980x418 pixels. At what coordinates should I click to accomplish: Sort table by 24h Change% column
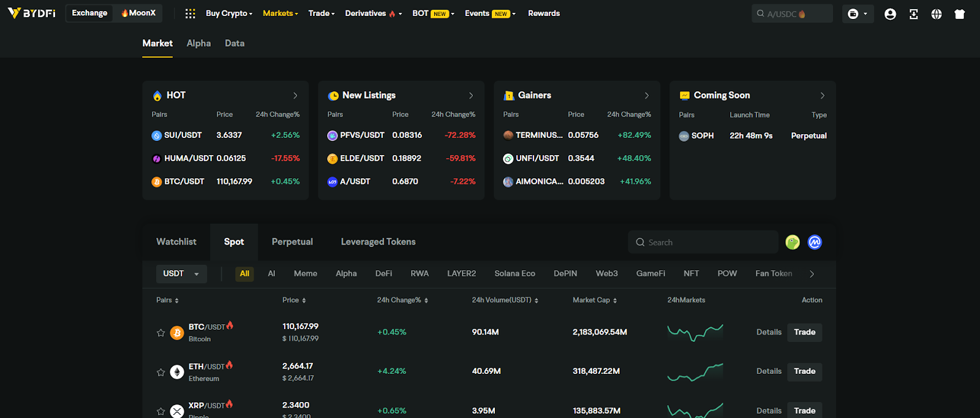tap(402, 300)
